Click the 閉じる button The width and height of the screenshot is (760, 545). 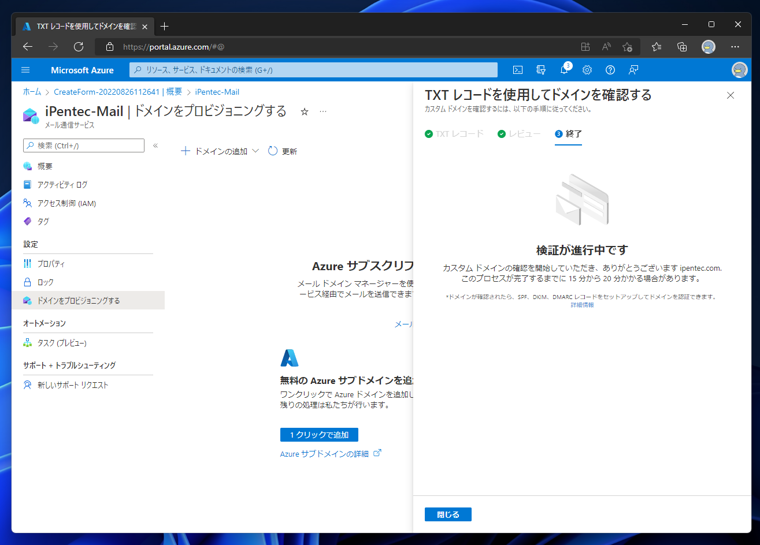tap(448, 514)
